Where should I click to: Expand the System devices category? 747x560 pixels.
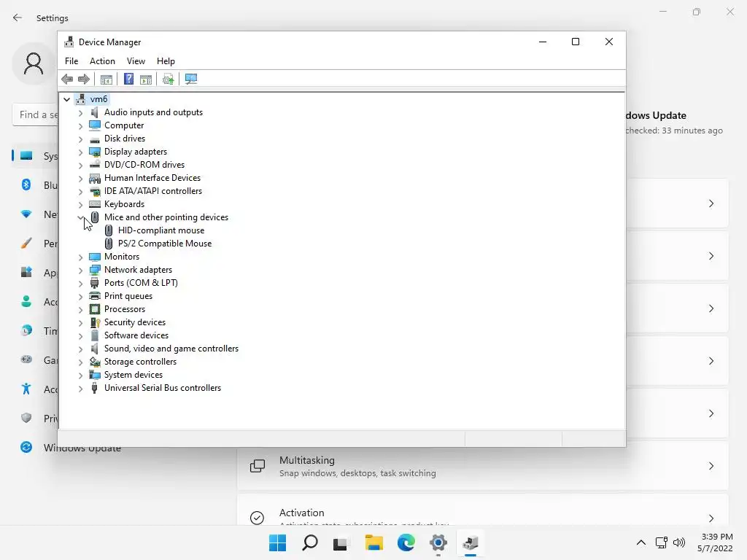(80, 376)
